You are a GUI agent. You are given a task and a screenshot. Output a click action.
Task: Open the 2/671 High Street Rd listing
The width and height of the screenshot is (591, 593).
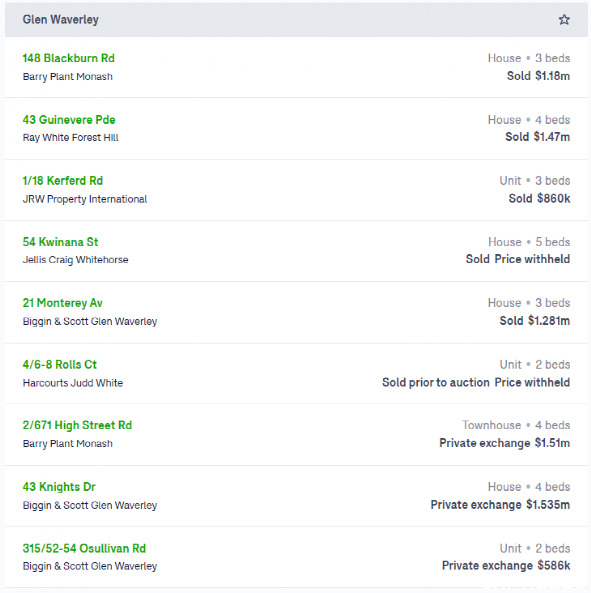[x=77, y=425]
